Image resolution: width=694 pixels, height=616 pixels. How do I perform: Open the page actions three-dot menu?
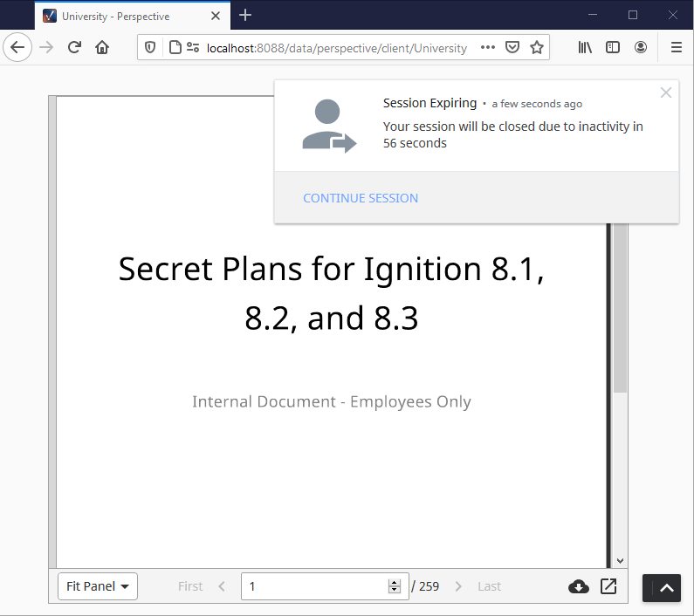[488, 47]
